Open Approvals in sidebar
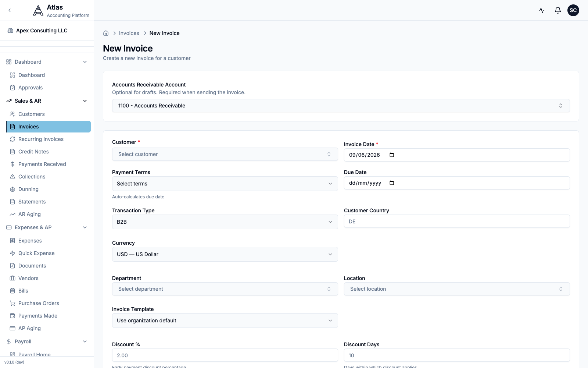The image size is (588, 368). click(48, 88)
